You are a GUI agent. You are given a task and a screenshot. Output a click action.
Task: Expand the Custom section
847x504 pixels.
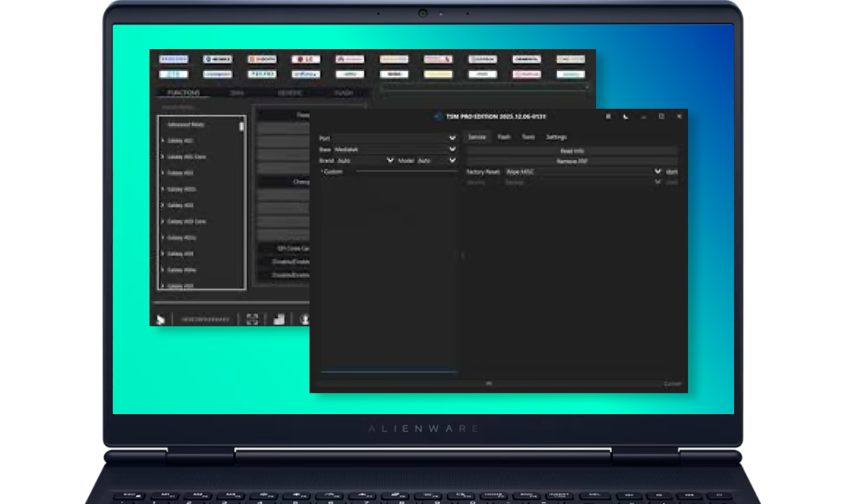point(332,172)
